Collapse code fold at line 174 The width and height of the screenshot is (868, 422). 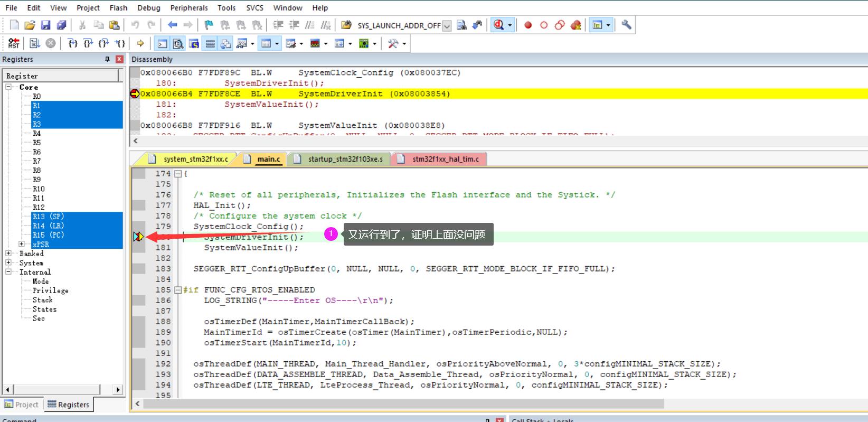coord(178,174)
